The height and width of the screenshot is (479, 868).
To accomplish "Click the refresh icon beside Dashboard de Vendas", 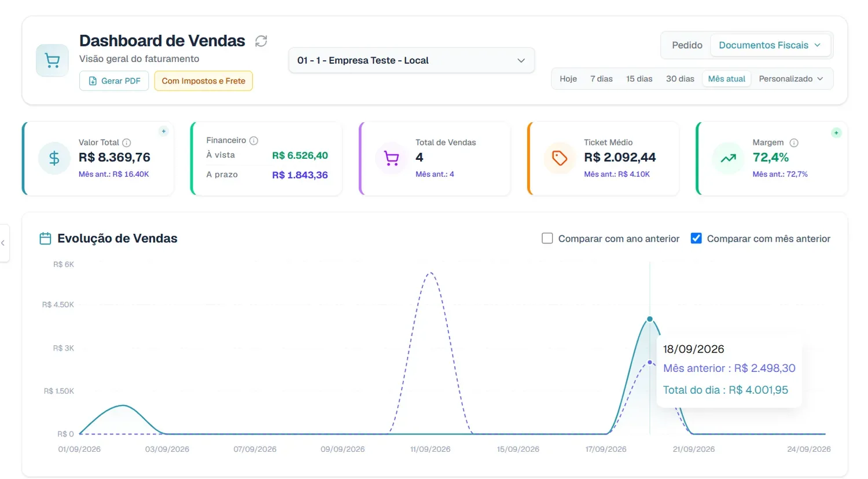I will 261,41.
